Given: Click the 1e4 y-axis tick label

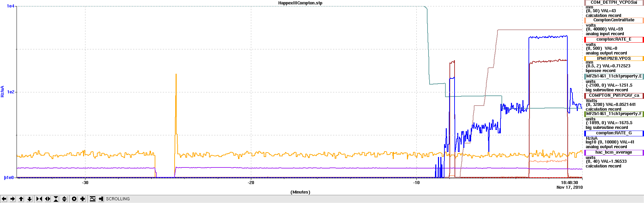Looking at the screenshot, I should pos(10,6).
